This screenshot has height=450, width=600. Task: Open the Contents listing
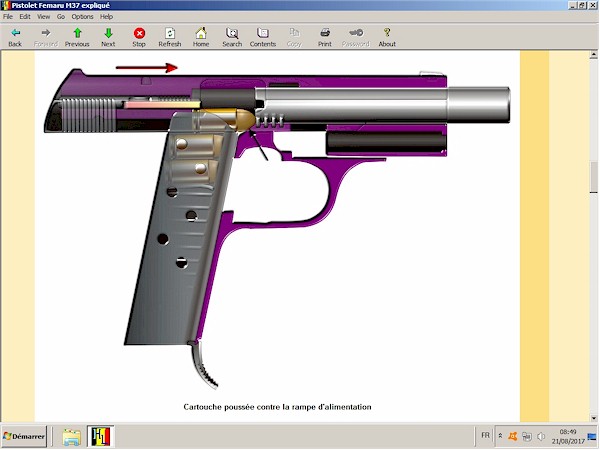pos(263,37)
